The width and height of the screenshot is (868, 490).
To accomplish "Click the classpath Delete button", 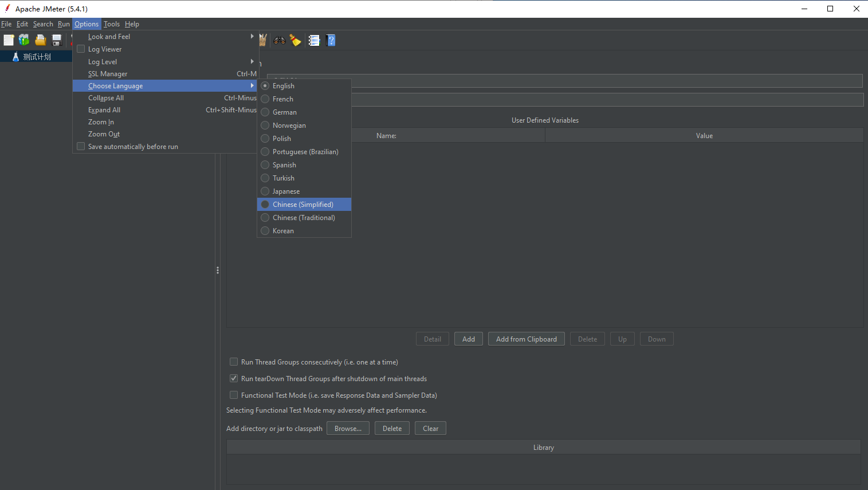I will pyautogui.click(x=392, y=429).
